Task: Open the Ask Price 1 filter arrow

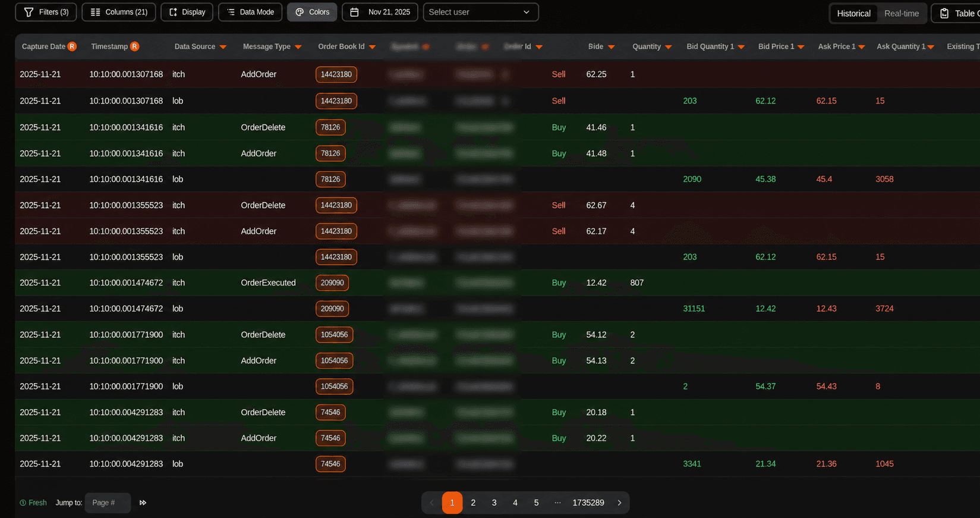Action: click(x=862, y=47)
